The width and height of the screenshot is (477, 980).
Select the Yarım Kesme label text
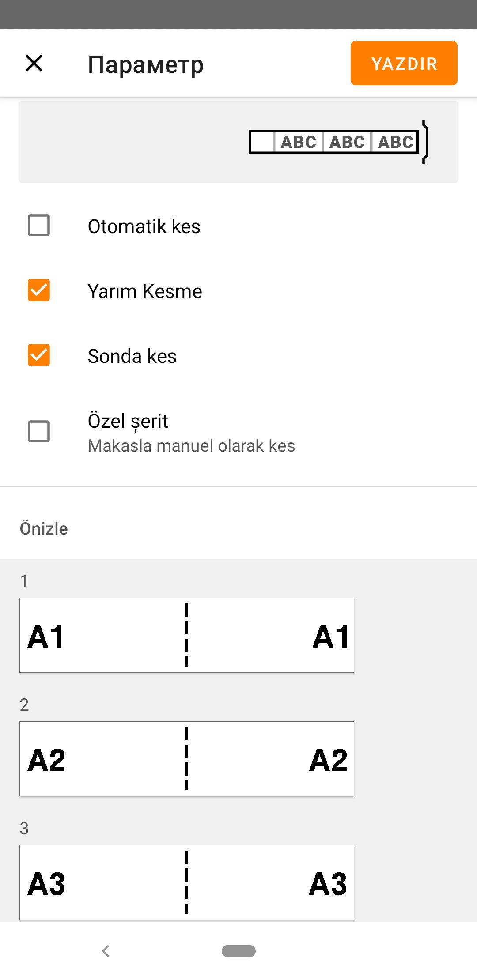coord(145,291)
